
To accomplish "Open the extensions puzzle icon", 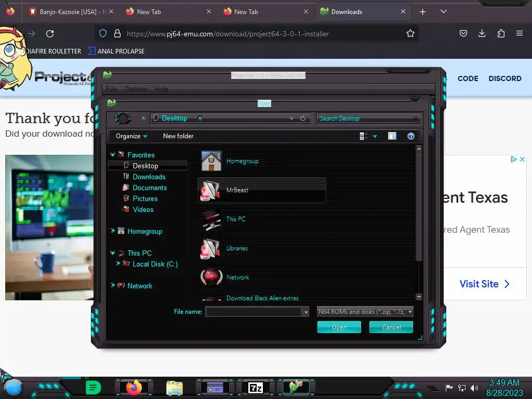I will tap(501, 33).
